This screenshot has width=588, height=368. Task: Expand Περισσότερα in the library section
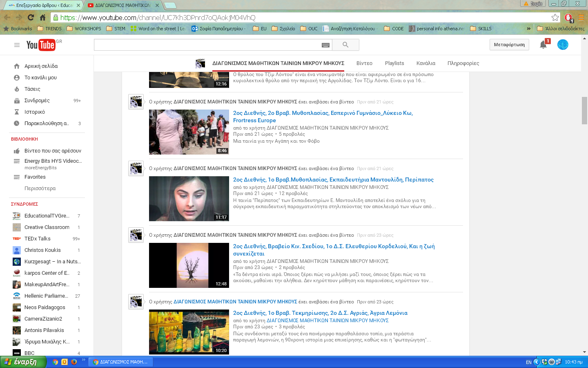click(x=40, y=188)
